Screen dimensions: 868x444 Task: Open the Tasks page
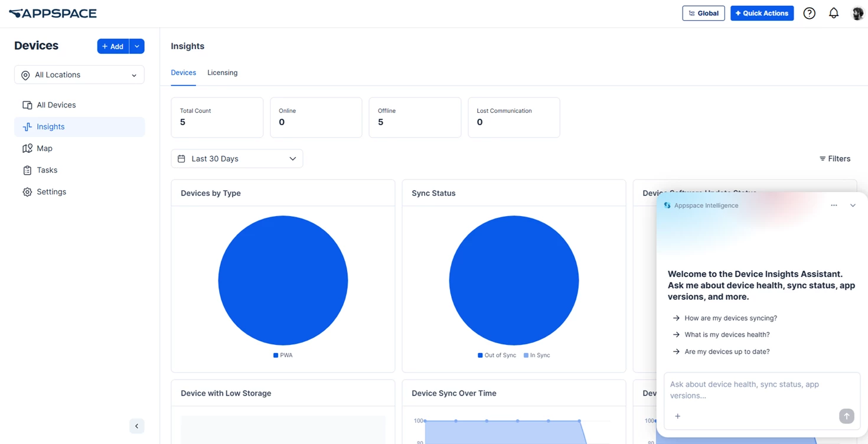point(79,170)
